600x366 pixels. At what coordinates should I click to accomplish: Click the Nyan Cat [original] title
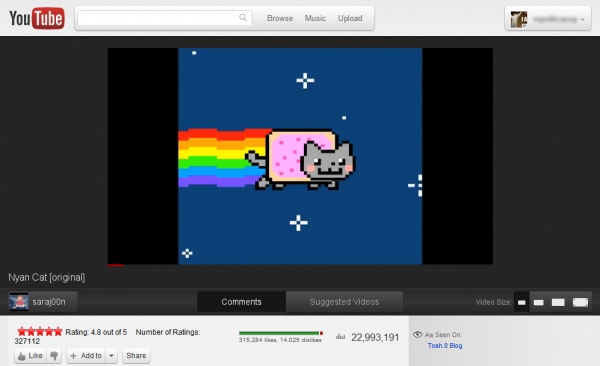[x=47, y=277]
